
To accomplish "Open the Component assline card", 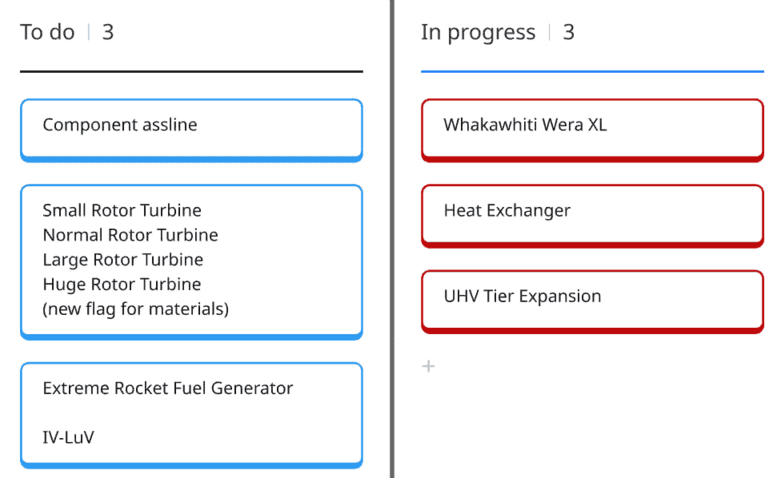I will point(191,127).
